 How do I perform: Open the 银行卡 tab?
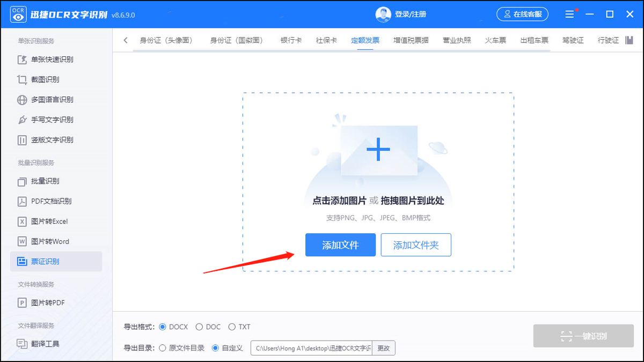point(291,40)
